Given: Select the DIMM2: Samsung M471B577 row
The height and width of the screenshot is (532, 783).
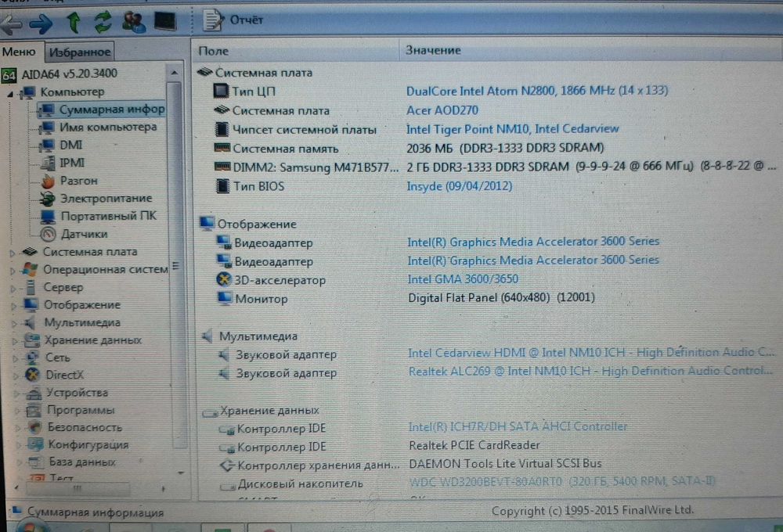Looking at the screenshot, I should pyautogui.click(x=494, y=167).
